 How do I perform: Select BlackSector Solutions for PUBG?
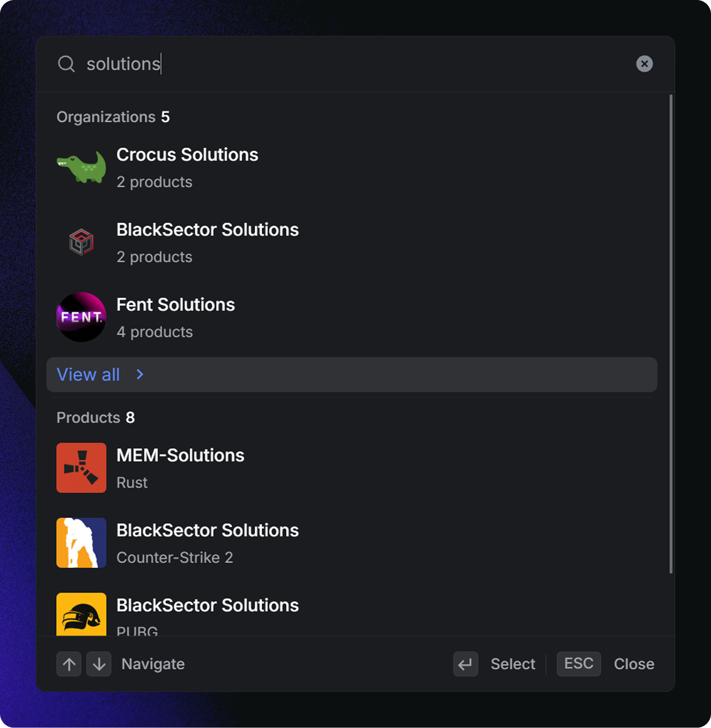click(352, 613)
